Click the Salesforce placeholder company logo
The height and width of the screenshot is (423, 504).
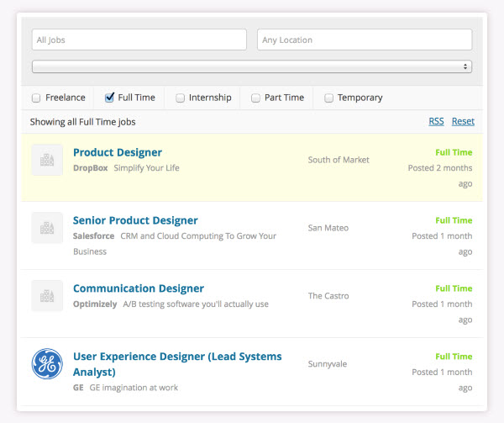(x=47, y=228)
